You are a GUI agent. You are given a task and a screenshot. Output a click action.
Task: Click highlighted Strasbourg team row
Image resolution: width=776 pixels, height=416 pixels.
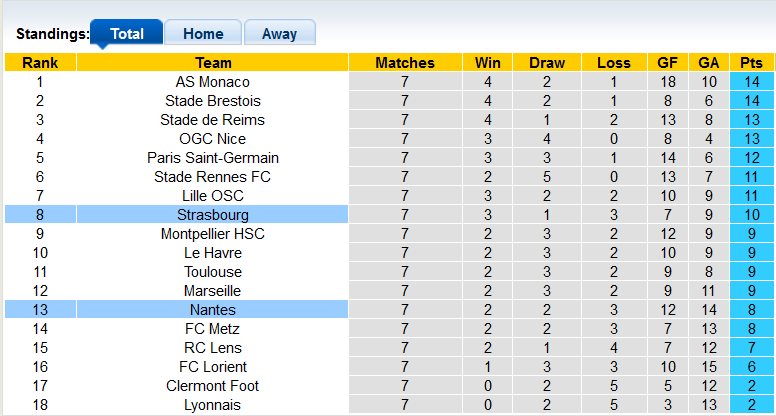click(x=213, y=215)
